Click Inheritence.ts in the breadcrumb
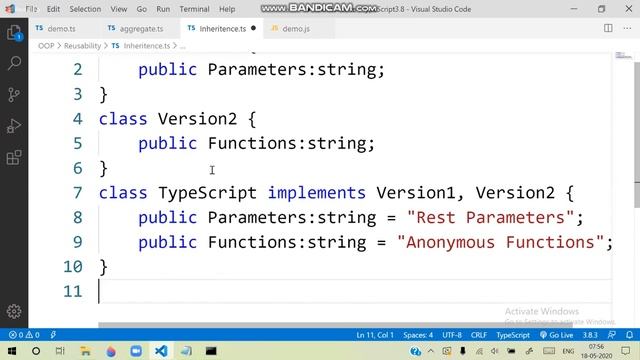Screen dimensions: 640x360 (147, 46)
